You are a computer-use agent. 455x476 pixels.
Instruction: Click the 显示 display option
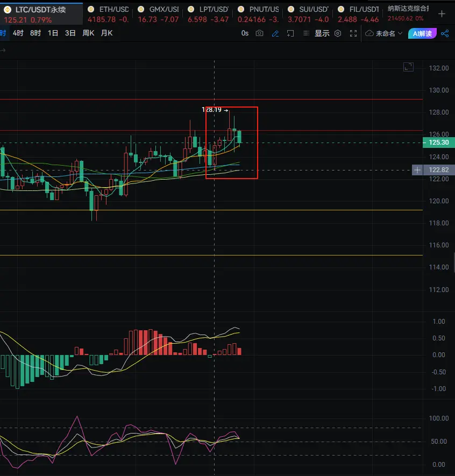[322, 33]
